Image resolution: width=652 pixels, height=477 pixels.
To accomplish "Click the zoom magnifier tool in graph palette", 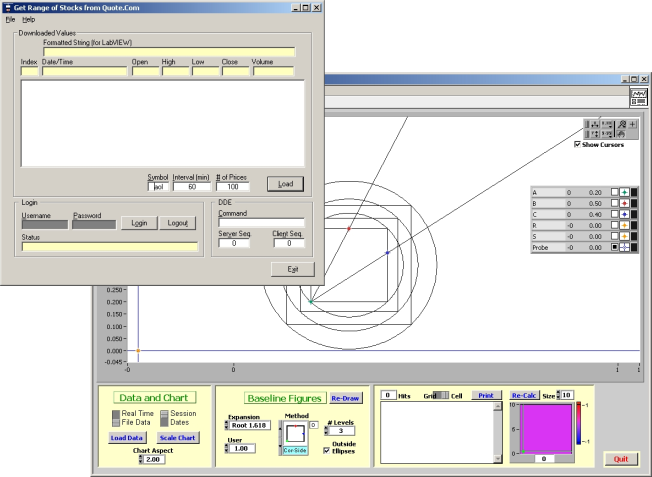I will [620, 124].
